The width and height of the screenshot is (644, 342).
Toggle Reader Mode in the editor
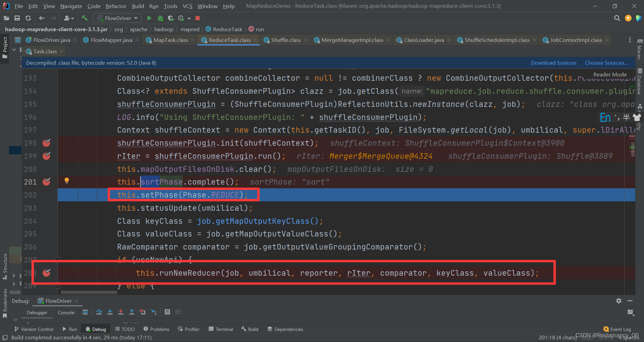click(x=610, y=74)
